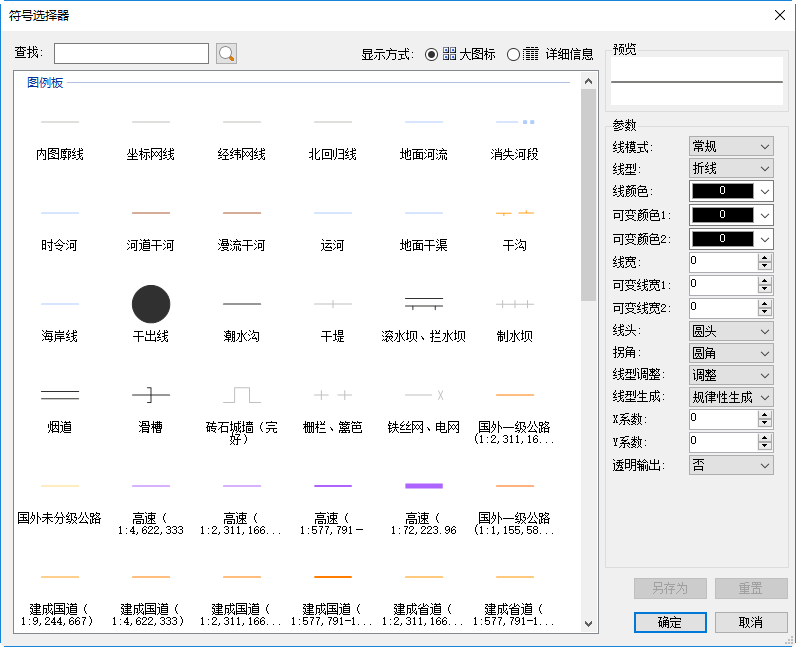Open the 线模式 dropdown
The width and height of the screenshot is (796, 647).
click(731, 146)
